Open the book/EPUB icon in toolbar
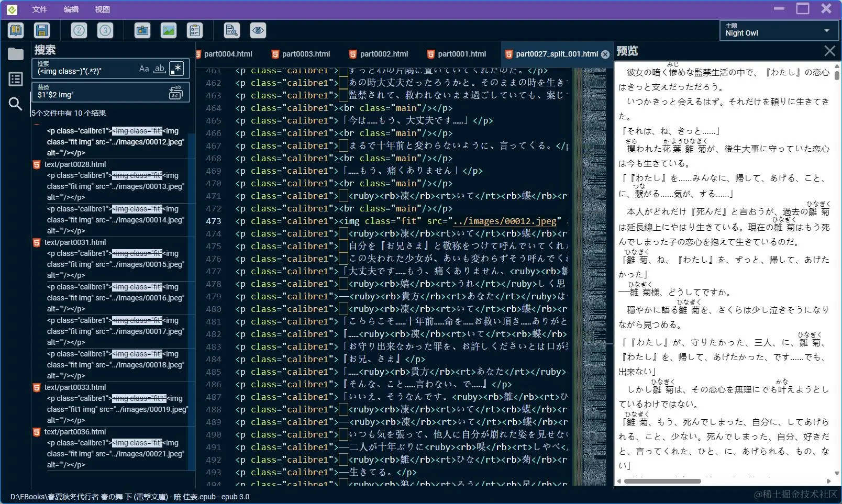842x504 pixels. (x=16, y=30)
